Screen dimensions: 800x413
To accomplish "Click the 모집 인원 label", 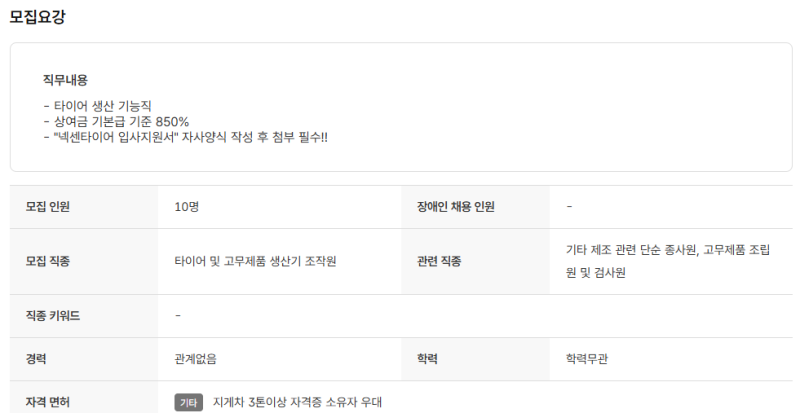I will tap(47, 207).
